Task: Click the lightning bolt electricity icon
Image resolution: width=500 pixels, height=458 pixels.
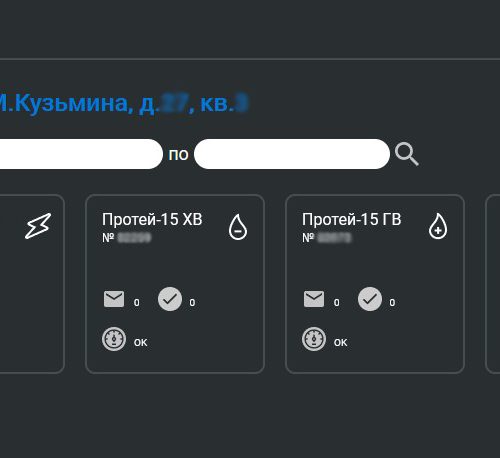Action: [x=38, y=226]
